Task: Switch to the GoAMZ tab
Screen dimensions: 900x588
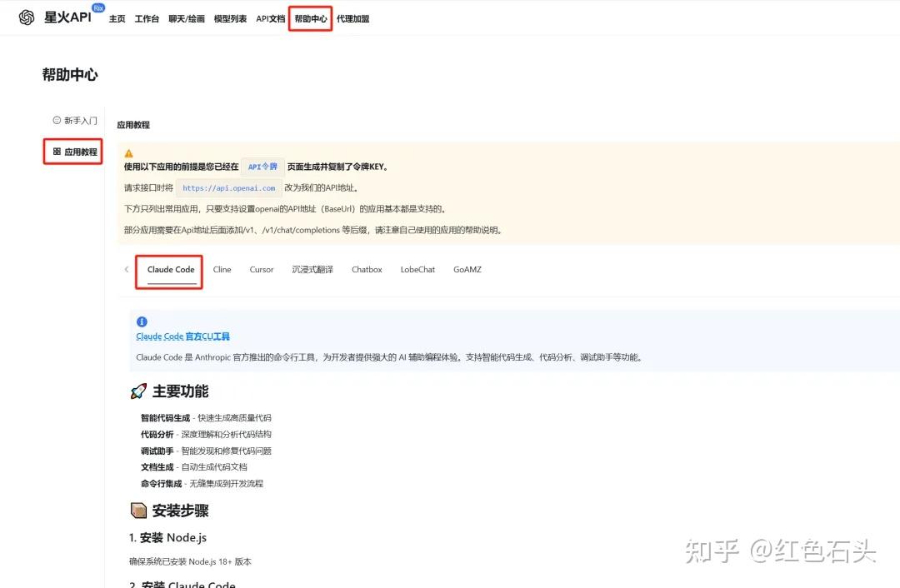Action: point(467,270)
